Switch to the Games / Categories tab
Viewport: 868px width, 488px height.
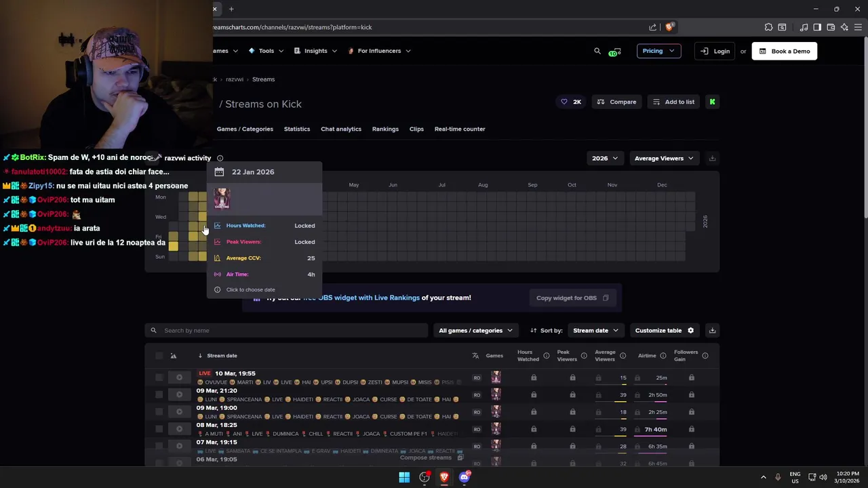tap(245, 129)
